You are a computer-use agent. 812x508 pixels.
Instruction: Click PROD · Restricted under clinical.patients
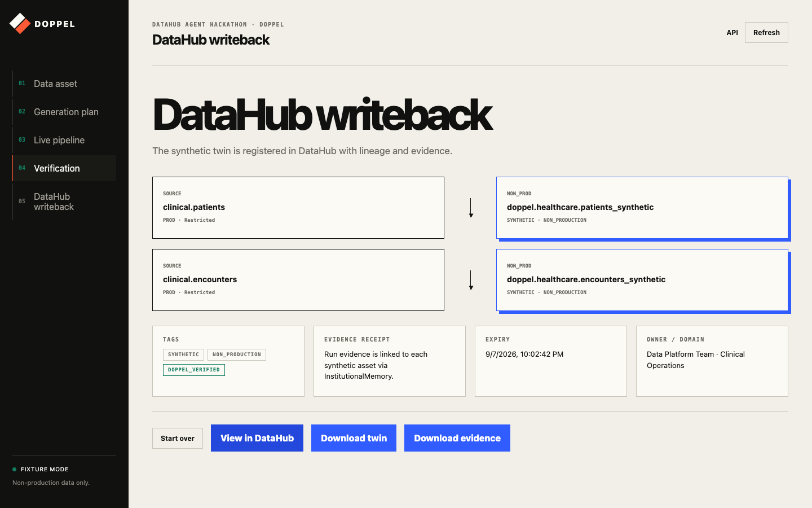[189, 220]
